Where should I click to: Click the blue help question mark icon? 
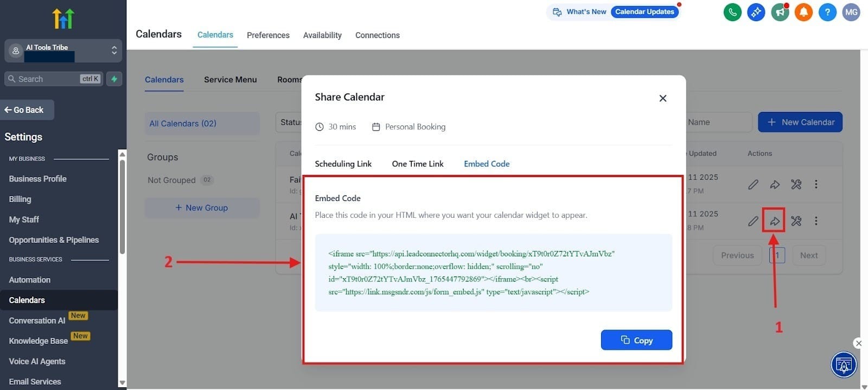click(x=827, y=12)
